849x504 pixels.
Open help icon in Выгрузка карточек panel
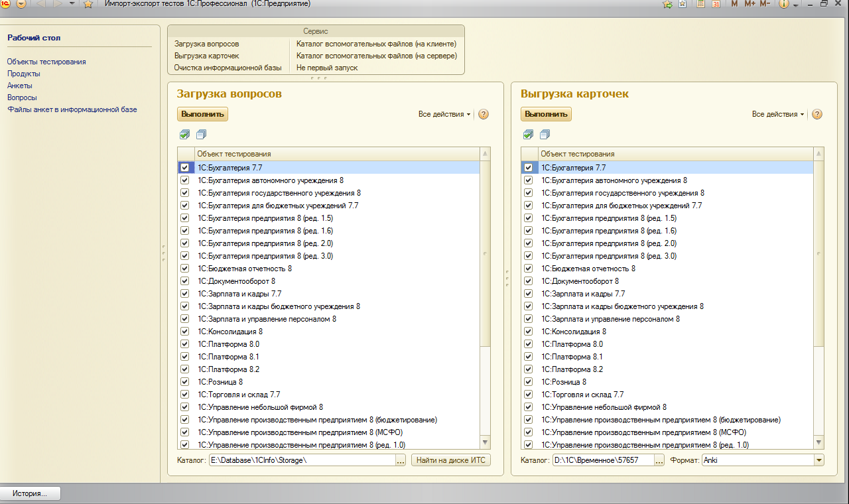pos(817,114)
